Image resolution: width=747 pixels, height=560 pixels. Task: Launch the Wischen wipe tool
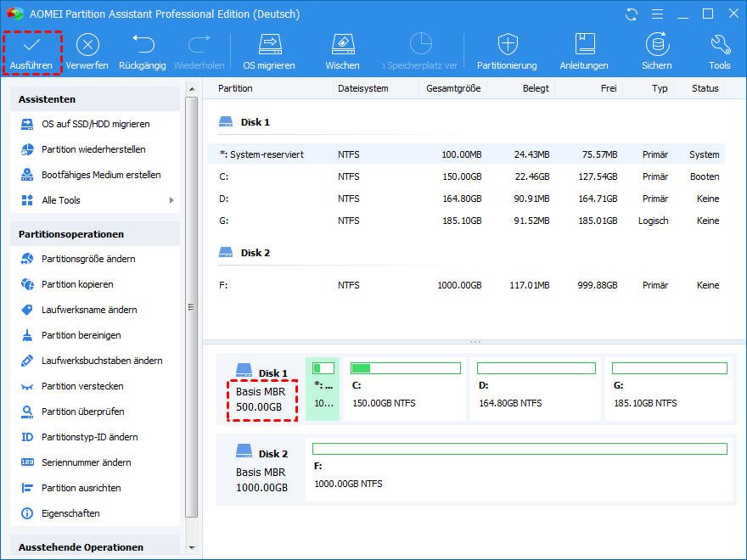tap(342, 46)
